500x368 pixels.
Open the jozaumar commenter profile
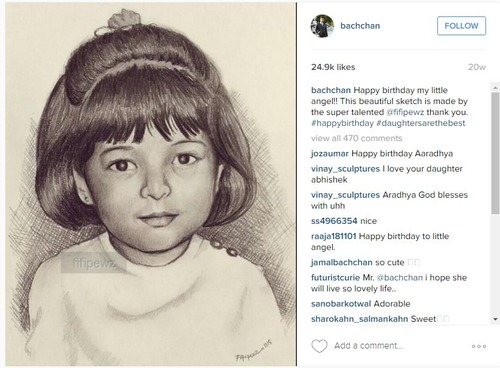[330, 154]
